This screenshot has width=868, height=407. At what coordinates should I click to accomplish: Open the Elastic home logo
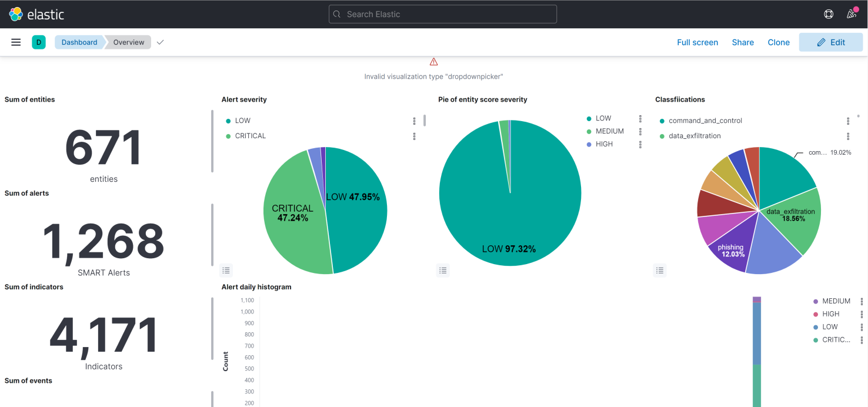tap(36, 14)
